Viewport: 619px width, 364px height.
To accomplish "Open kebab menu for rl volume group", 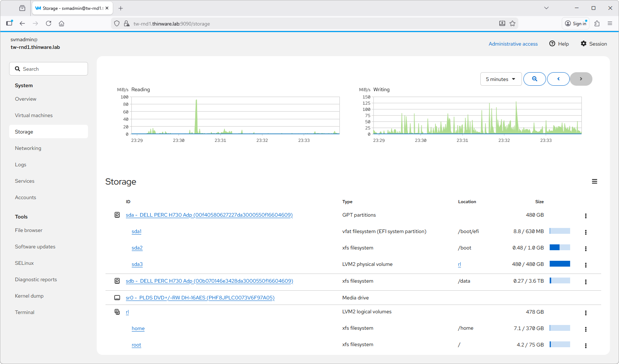I will point(586,313).
